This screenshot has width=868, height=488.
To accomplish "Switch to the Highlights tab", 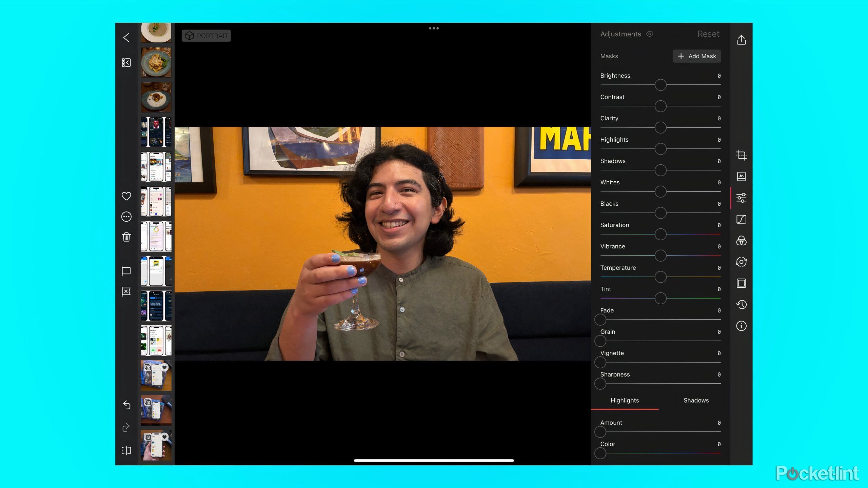I will pos(625,400).
